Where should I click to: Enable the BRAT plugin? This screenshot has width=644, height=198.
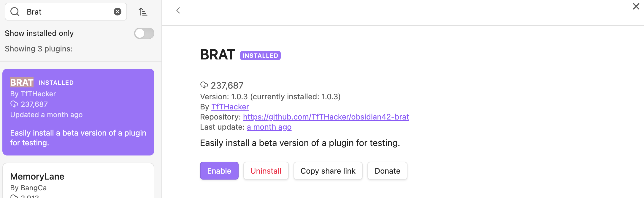pyautogui.click(x=219, y=171)
